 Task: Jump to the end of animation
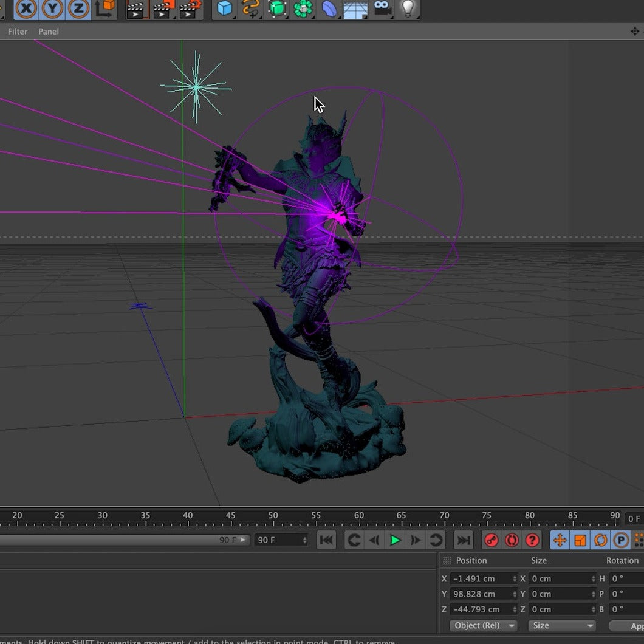coord(464,540)
